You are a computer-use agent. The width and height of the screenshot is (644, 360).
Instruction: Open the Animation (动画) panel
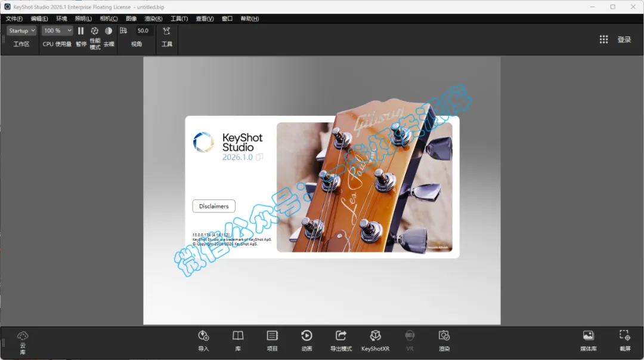(x=306, y=341)
